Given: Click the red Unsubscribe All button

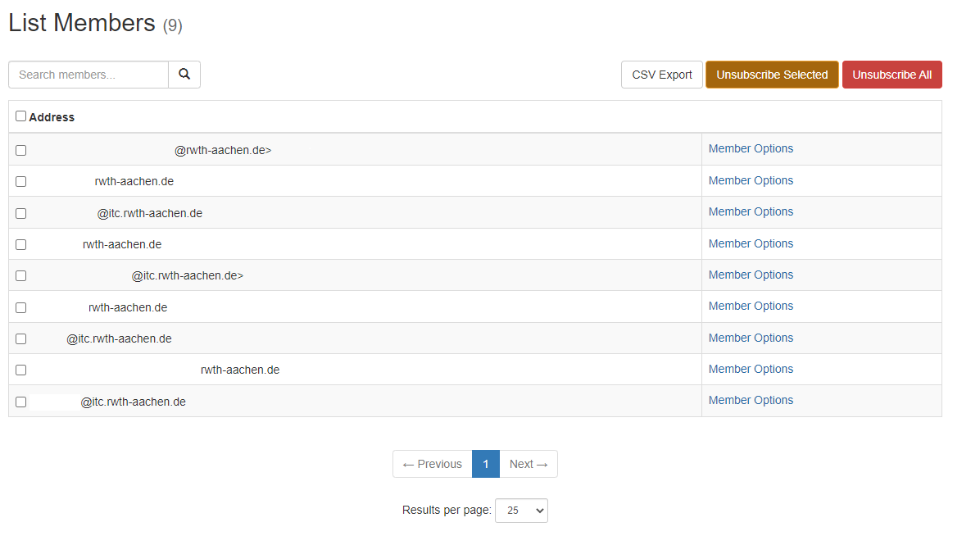Looking at the screenshot, I should 892,75.
